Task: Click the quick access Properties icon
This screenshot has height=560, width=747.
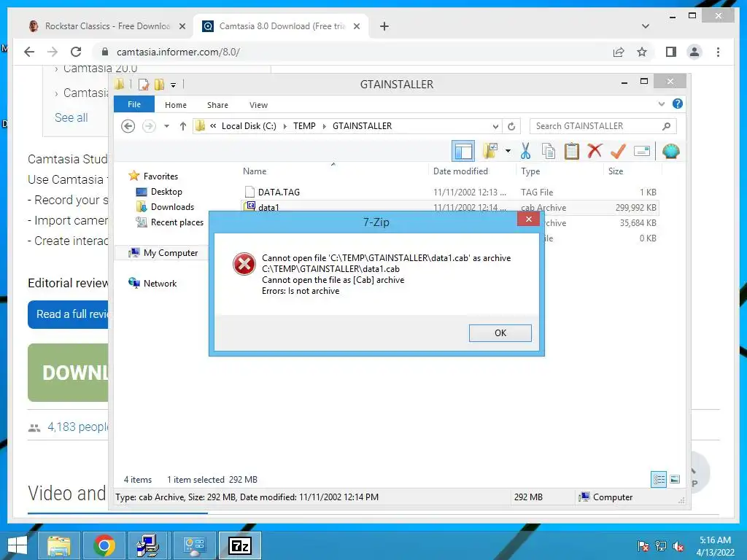Action: pyautogui.click(x=144, y=85)
